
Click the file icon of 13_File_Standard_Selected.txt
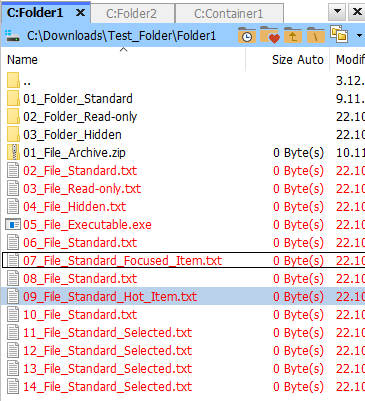(x=13, y=369)
